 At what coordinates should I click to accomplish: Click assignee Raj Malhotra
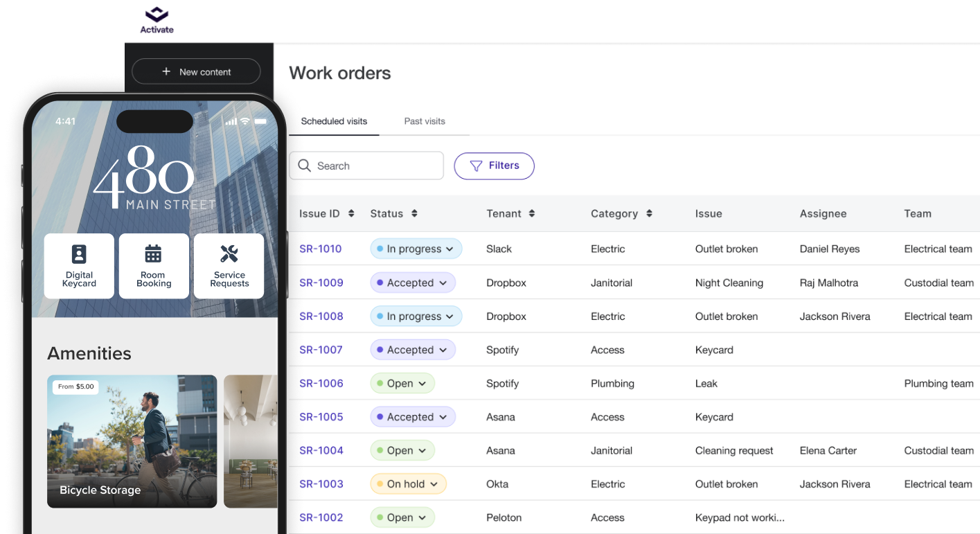pos(829,283)
